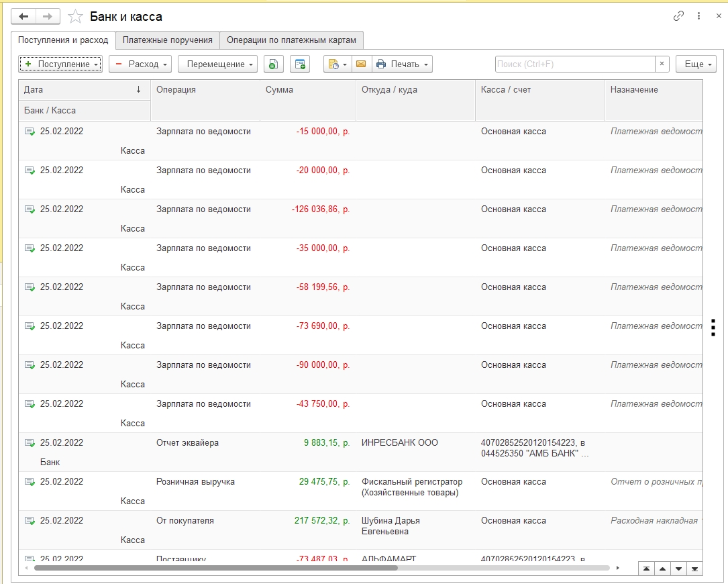Screen dimensions: 728x584
Task: Click the Откуда / куда column header
Action: 415,100
